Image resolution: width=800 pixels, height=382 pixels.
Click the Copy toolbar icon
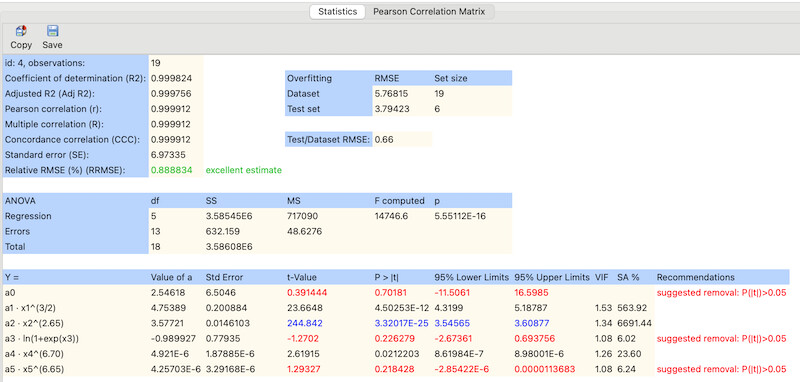click(x=21, y=31)
